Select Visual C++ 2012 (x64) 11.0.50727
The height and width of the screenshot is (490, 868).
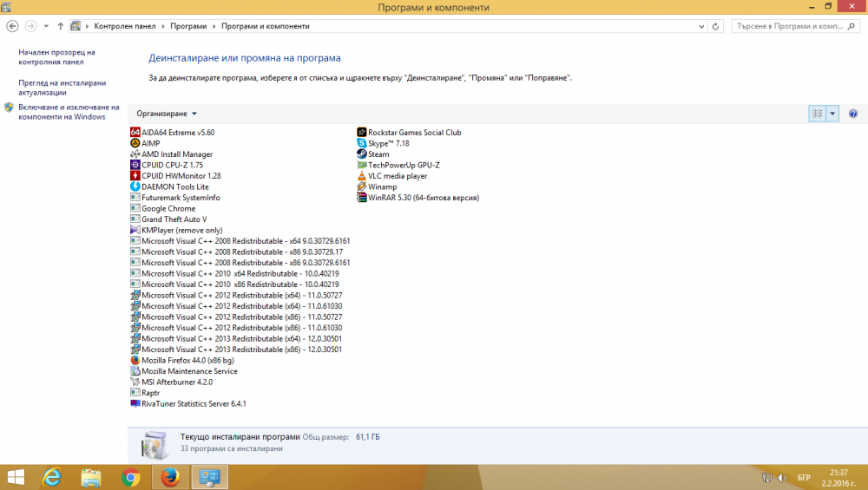point(236,296)
